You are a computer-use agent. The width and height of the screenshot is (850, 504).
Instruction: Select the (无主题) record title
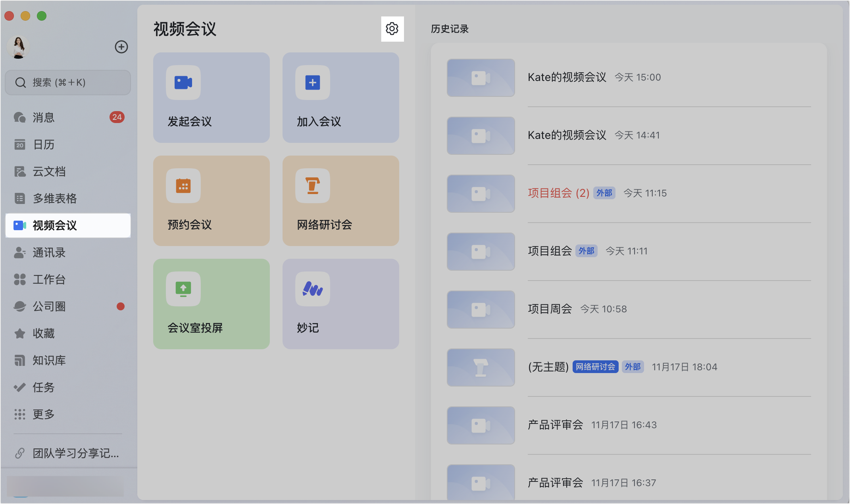pyautogui.click(x=548, y=367)
